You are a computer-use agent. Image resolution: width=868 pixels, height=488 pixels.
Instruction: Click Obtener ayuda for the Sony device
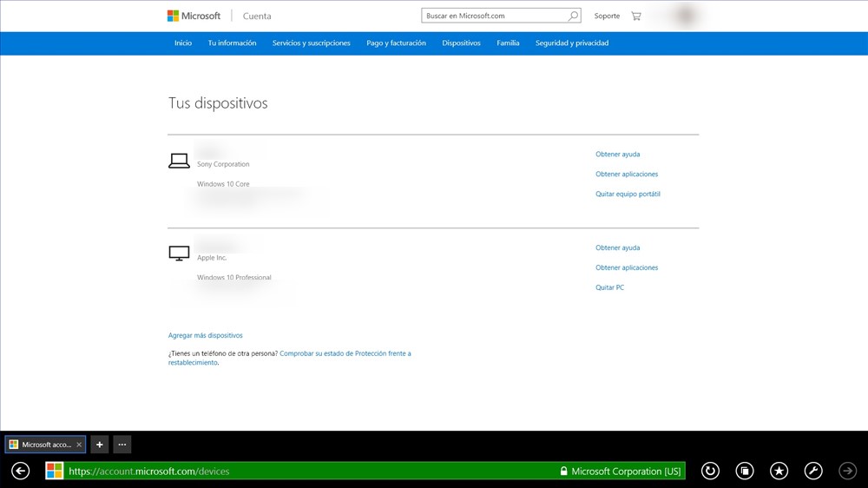click(x=618, y=154)
